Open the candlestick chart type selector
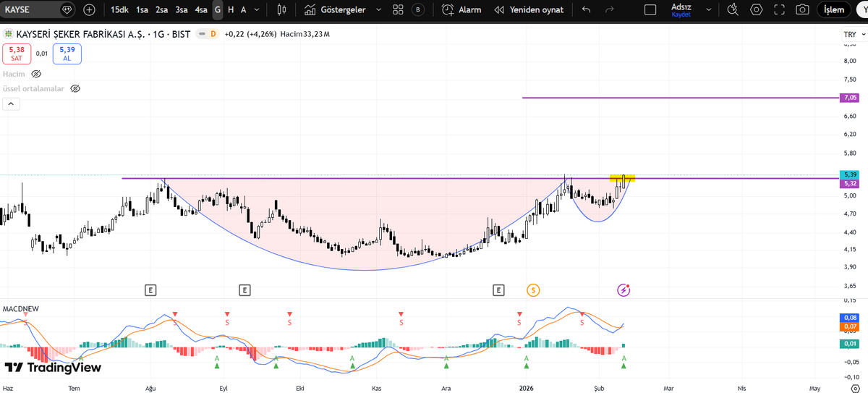The height and width of the screenshot is (393, 868). tap(283, 10)
